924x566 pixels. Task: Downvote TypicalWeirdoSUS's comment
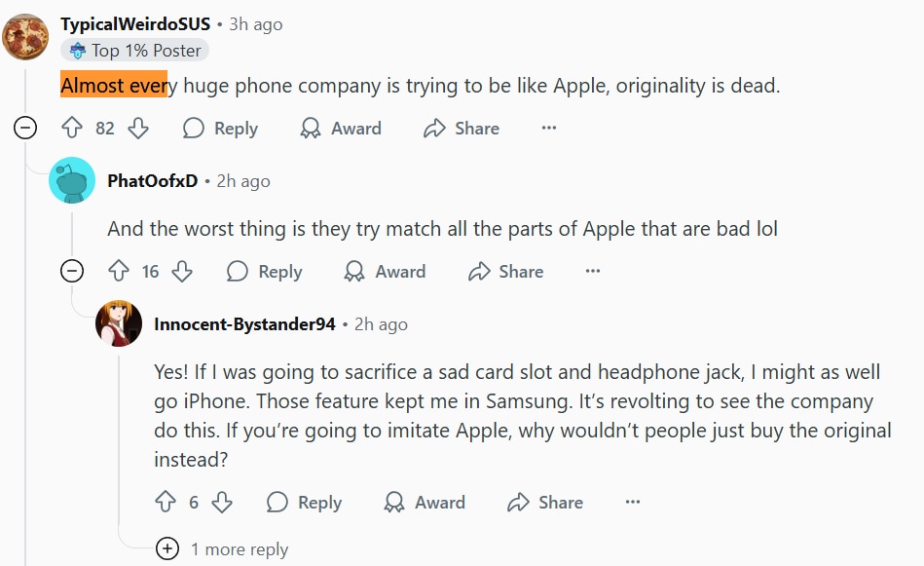coord(138,128)
